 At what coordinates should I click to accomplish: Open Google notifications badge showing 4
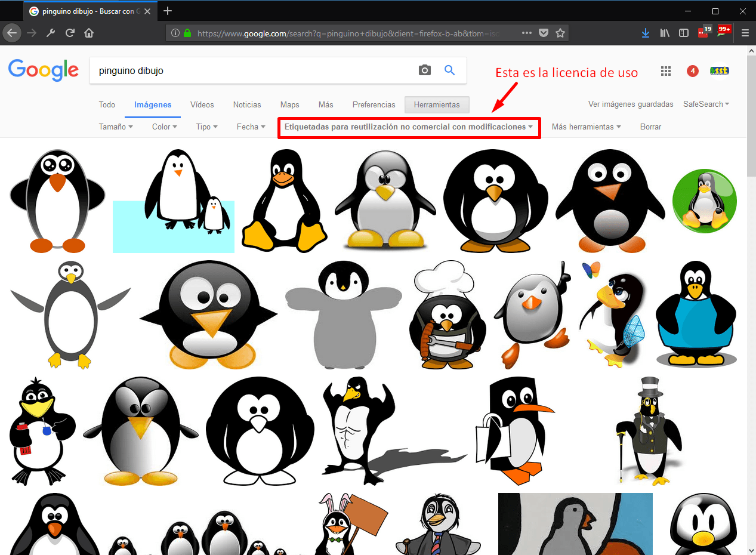(x=692, y=71)
